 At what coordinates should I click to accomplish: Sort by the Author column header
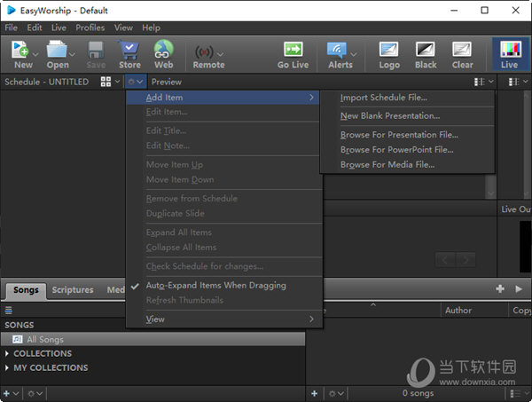(474, 311)
